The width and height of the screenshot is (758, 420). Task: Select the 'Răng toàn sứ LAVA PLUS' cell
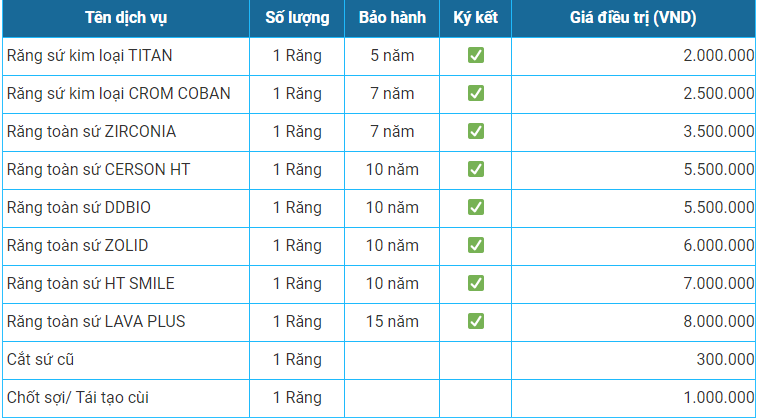[126, 322]
